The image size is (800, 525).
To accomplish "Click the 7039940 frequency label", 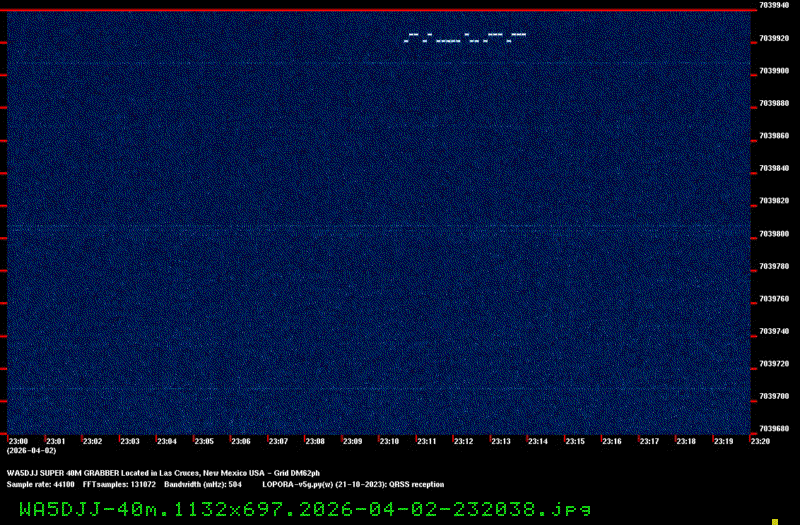I will (774, 5).
